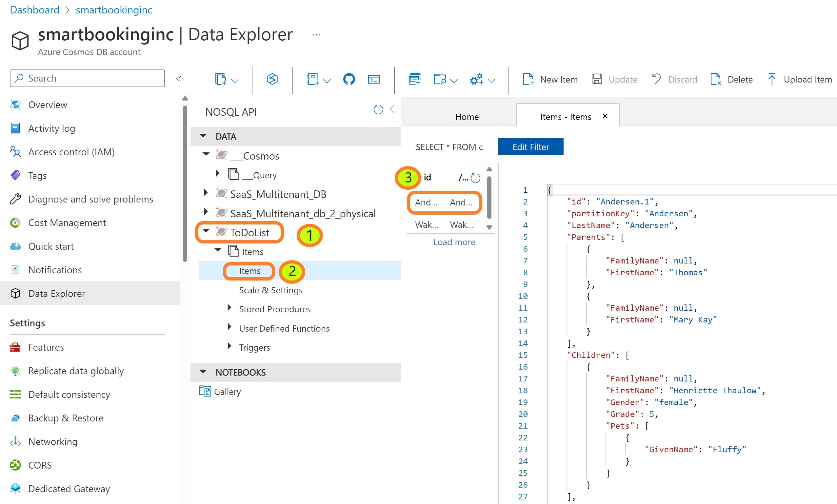837x504 pixels.
Task: Click the Load more link
Action: click(454, 242)
